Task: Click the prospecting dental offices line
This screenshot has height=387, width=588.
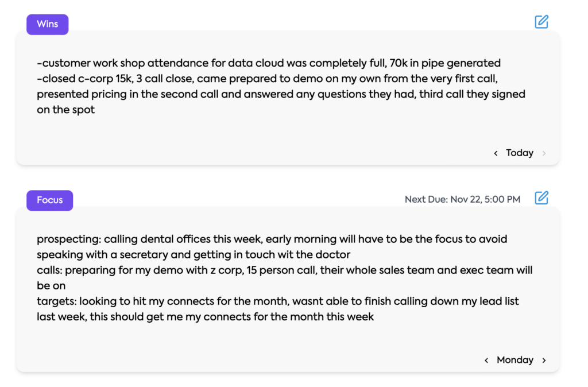Action: point(272,239)
